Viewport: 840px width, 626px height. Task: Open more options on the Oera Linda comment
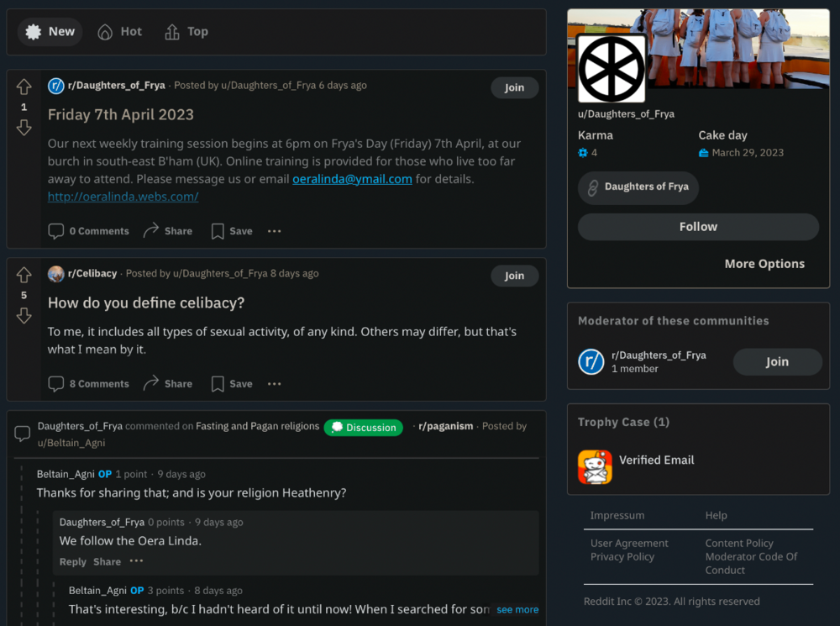[x=137, y=561]
